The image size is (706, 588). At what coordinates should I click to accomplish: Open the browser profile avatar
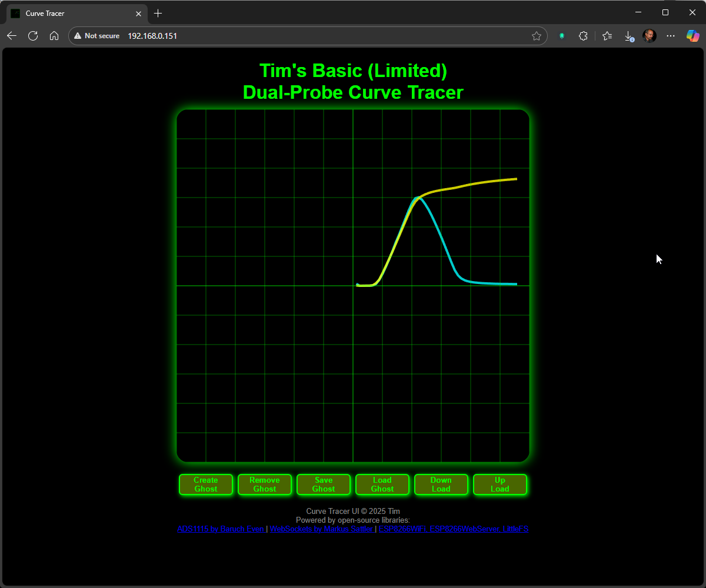[650, 36]
